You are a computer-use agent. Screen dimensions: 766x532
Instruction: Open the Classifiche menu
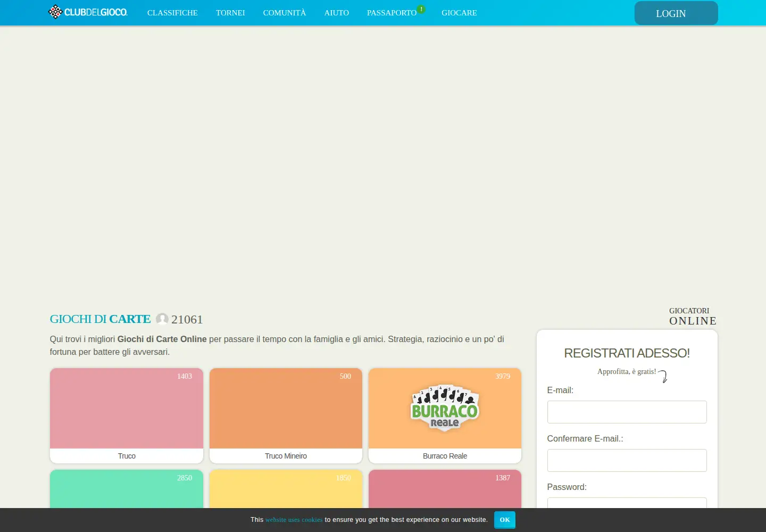point(172,13)
